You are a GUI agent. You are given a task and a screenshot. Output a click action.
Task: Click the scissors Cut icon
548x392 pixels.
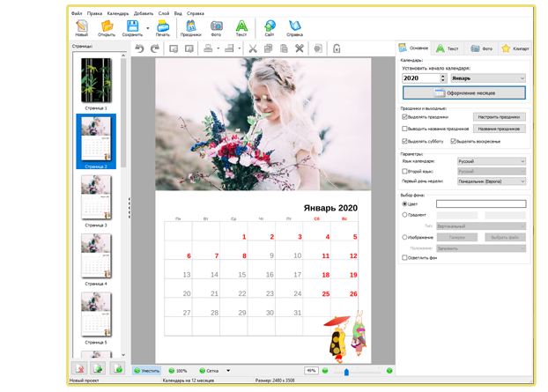point(253,48)
